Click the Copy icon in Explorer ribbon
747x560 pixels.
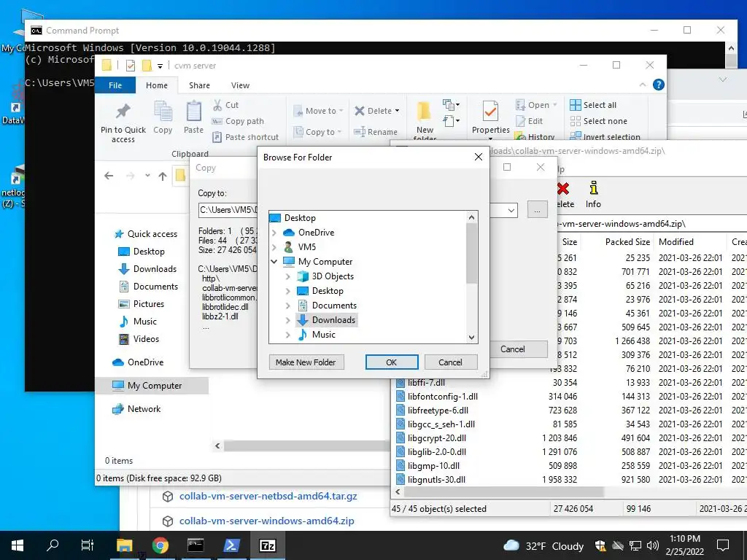point(163,117)
